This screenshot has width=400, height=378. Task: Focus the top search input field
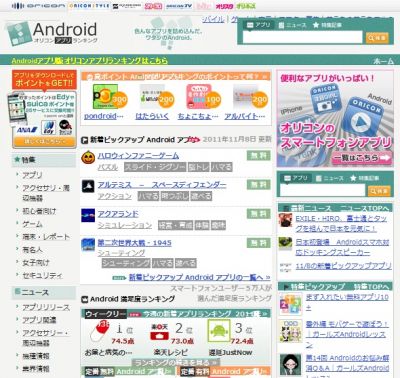point(302,37)
